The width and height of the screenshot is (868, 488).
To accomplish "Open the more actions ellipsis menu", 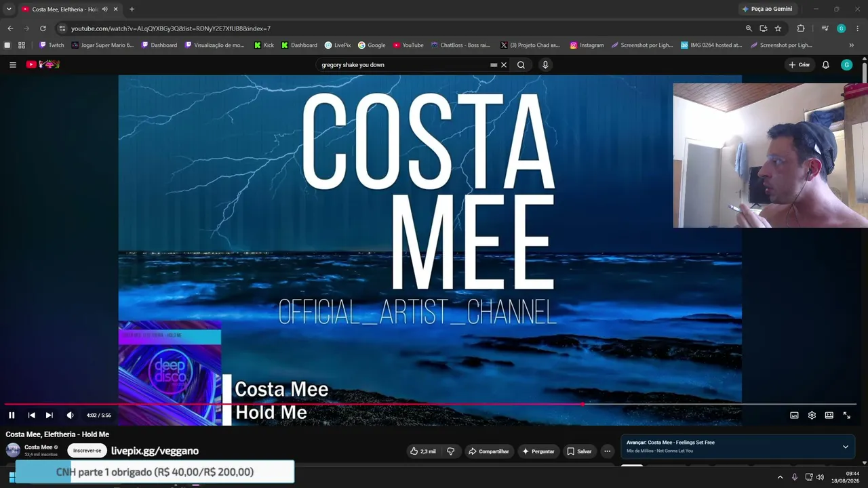I will pyautogui.click(x=608, y=451).
